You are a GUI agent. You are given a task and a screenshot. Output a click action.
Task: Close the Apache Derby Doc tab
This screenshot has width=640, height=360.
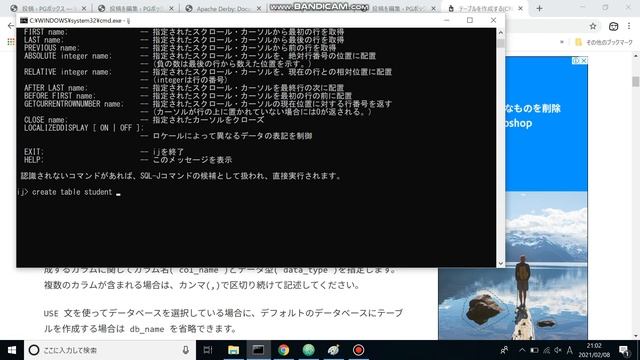(x=258, y=8)
